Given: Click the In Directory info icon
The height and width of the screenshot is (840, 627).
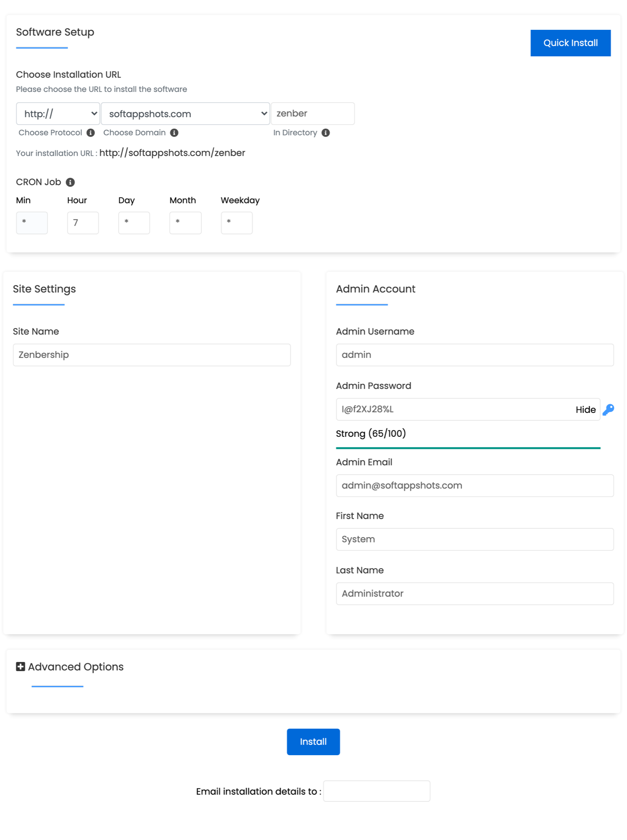Looking at the screenshot, I should [326, 133].
